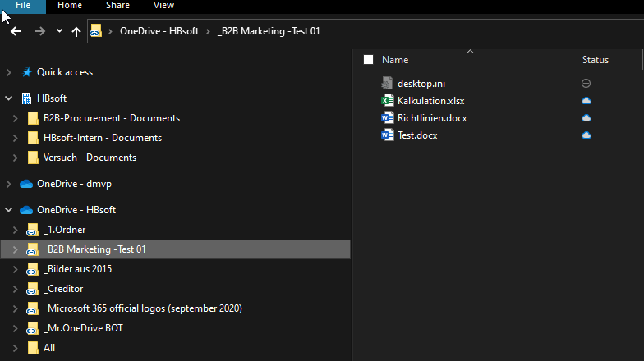The image size is (644, 361).
Task: Click the Quick access star icon
Action: (x=26, y=72)
